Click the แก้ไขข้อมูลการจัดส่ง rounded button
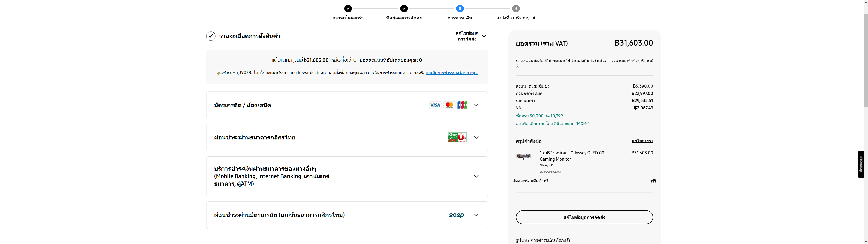The width and height of the screenshot is (868, 244). (x=584, y=217)
